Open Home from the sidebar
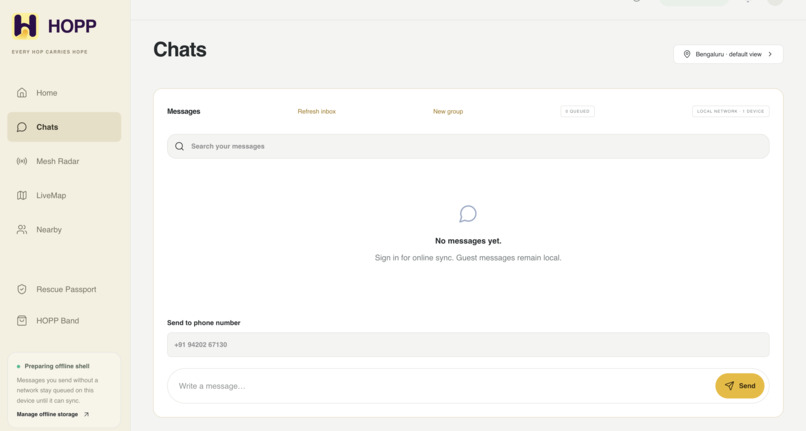 click(x=64, y=93)
